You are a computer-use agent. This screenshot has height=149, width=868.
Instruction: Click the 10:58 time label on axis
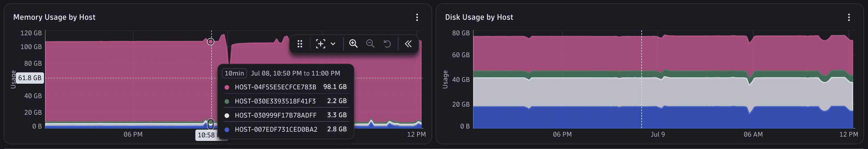206,135
